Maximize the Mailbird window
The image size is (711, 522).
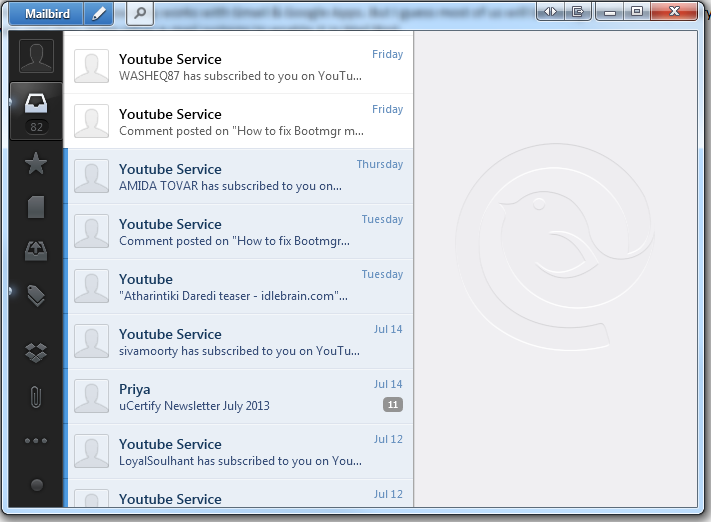(637, 11)
